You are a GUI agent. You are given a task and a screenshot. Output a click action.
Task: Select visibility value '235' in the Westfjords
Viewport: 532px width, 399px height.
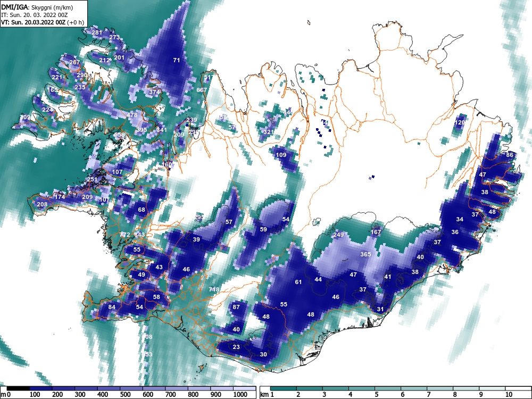point(80,87)
